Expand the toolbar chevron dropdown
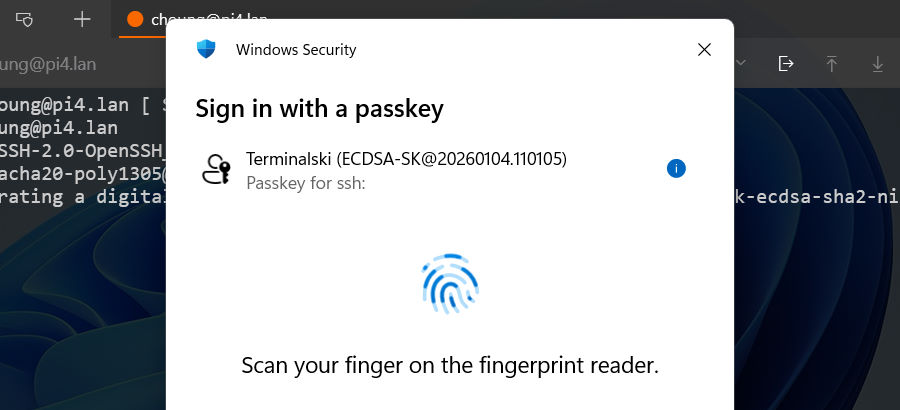The height and width of the screenshot is (410, 900). point(741,63)
